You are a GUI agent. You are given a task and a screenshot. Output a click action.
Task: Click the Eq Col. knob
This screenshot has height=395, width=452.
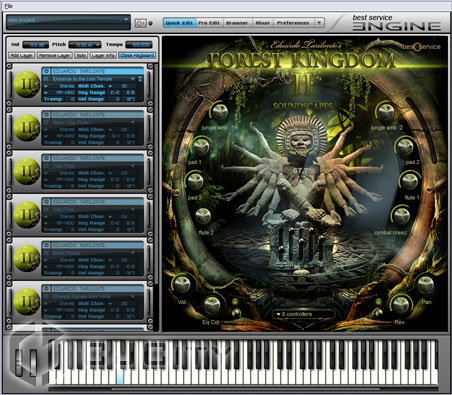pos(212,305)
